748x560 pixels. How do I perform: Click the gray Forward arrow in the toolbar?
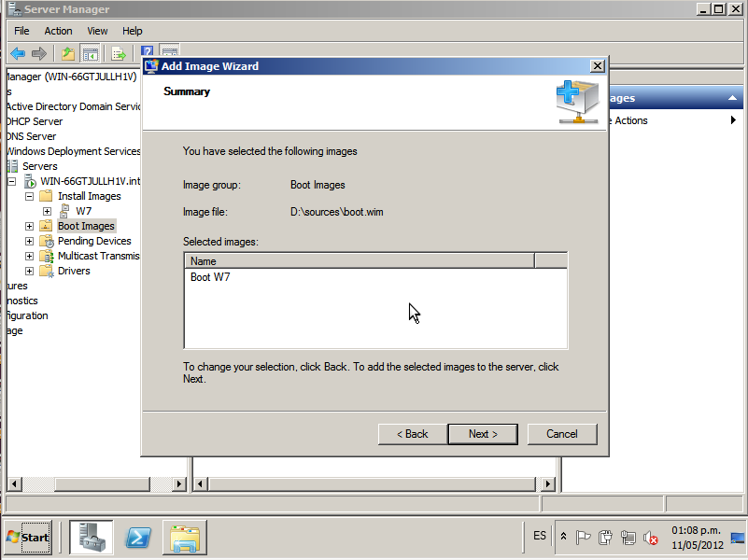(39, 53)
